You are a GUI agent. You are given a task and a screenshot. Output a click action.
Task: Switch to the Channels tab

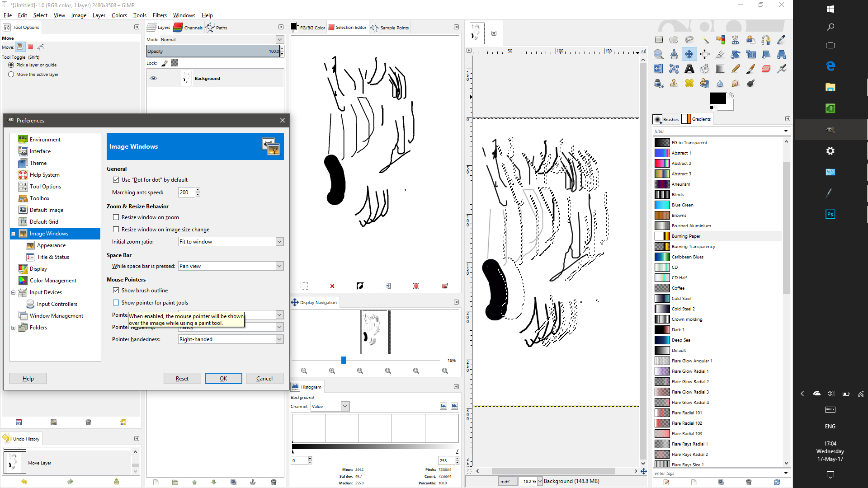(x=188, y=28)
